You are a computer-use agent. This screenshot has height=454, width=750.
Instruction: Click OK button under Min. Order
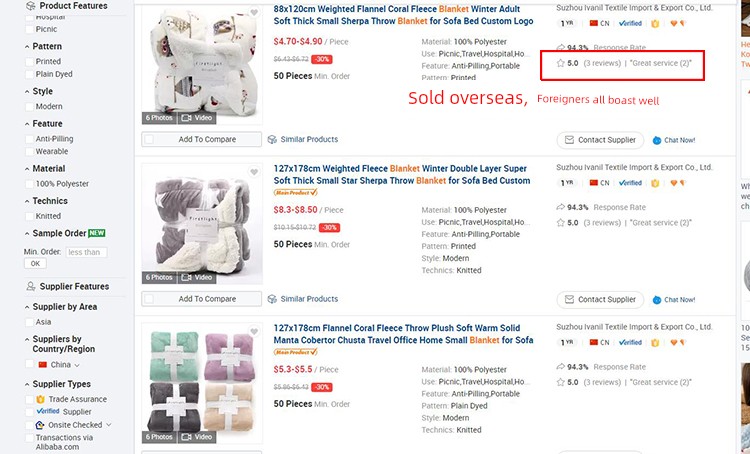coord(35,263)
